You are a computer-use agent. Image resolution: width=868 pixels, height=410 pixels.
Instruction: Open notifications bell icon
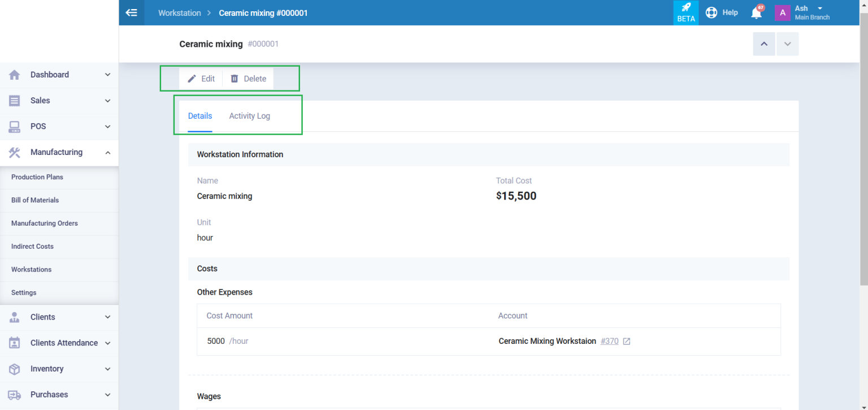[756, 12]
